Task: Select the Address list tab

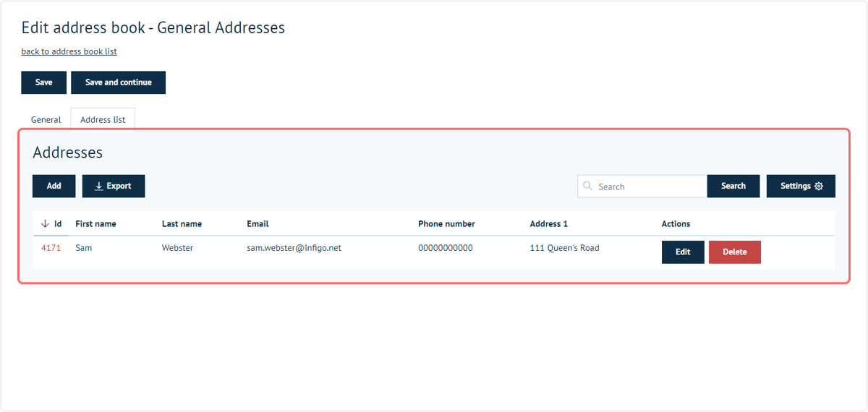Action: (103, 119)
